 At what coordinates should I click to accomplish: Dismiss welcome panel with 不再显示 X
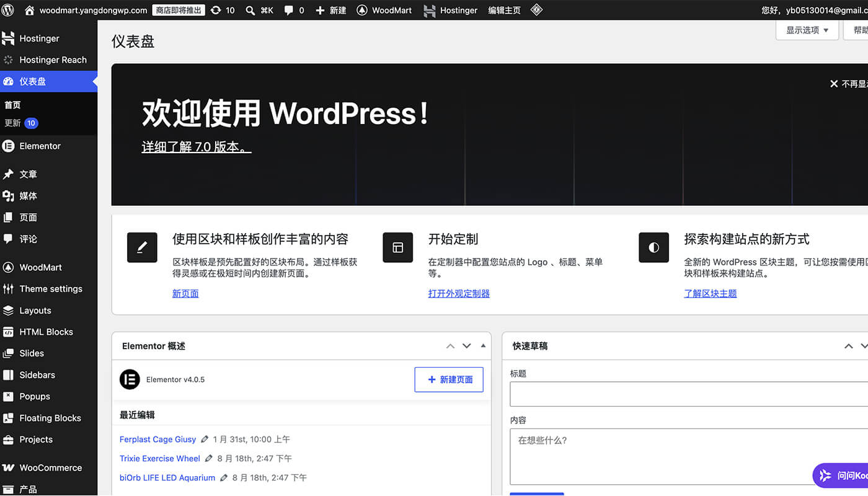click(x=849, y=84)
